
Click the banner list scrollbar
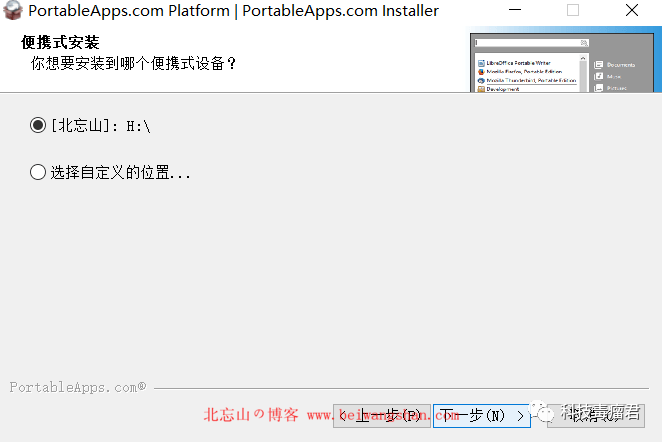(581, 75)
